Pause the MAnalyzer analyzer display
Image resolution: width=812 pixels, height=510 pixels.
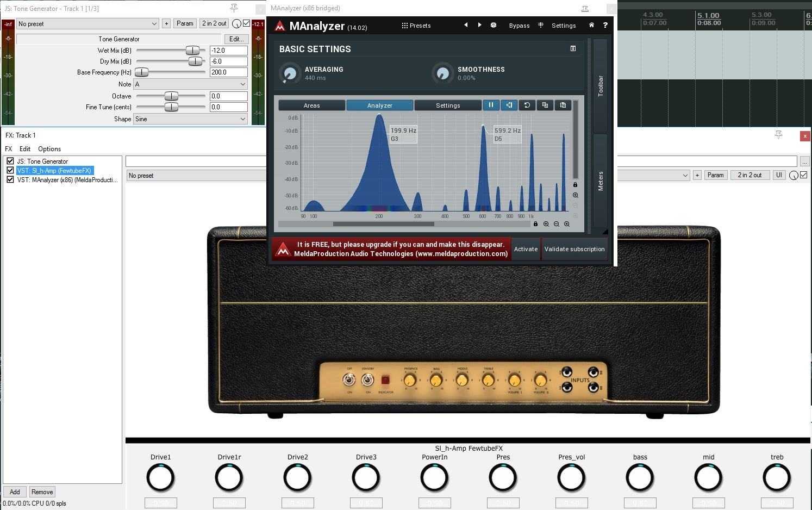(491, 105)
